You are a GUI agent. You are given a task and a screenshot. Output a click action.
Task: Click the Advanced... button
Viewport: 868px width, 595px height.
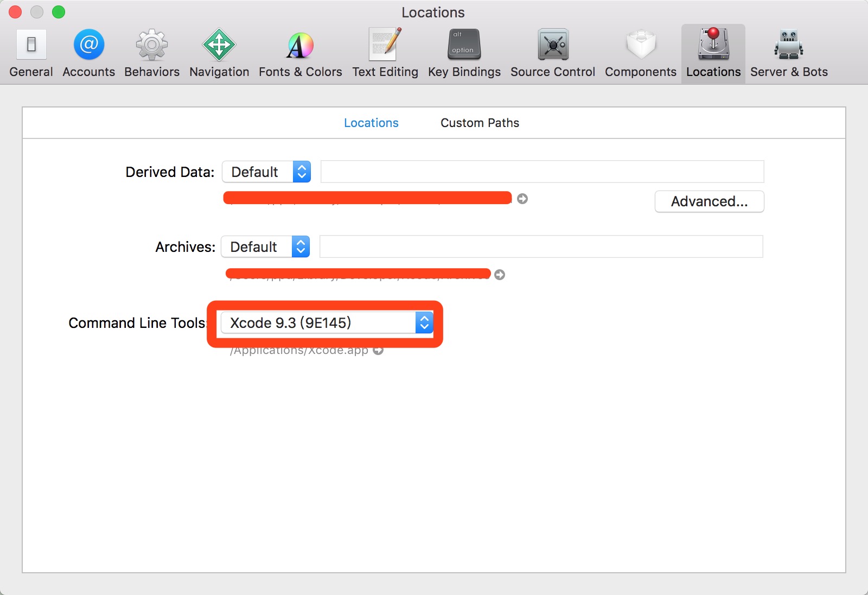click(x=710, y=201)
